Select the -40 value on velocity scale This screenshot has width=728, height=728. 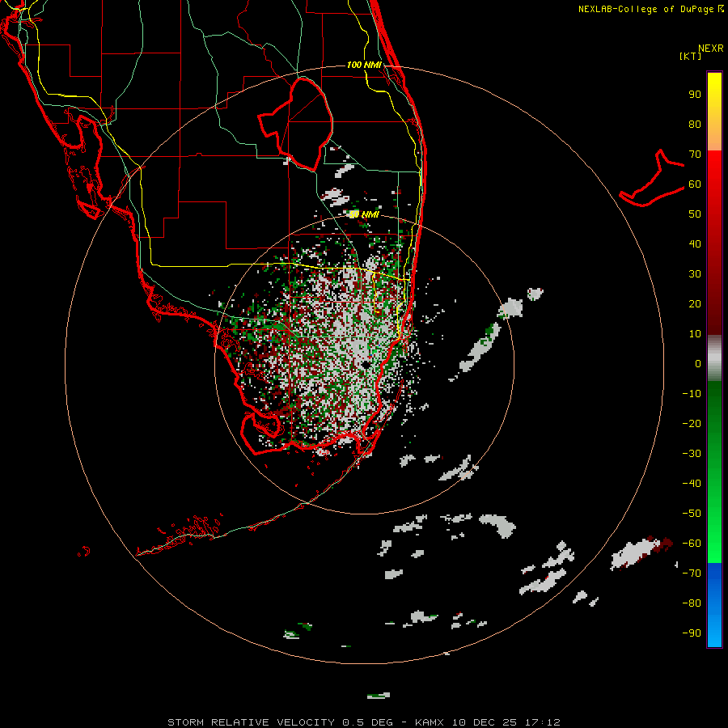692,484
